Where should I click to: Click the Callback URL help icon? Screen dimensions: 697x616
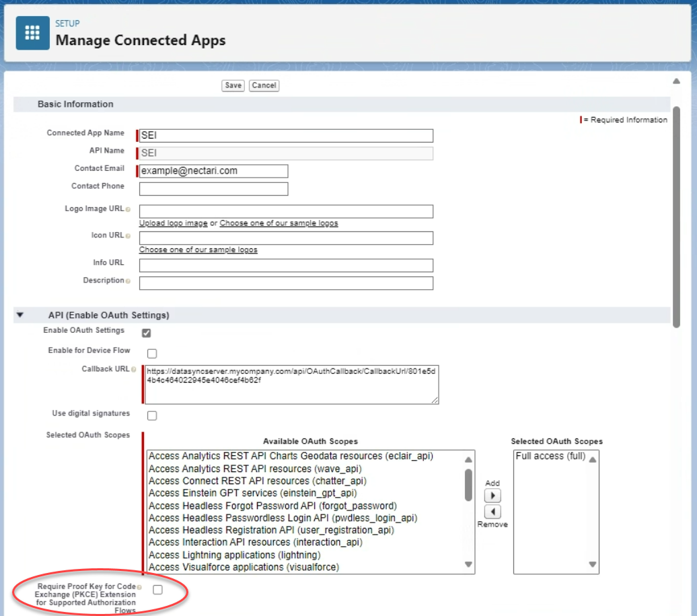pyautogui.click(x=133, y=369)
